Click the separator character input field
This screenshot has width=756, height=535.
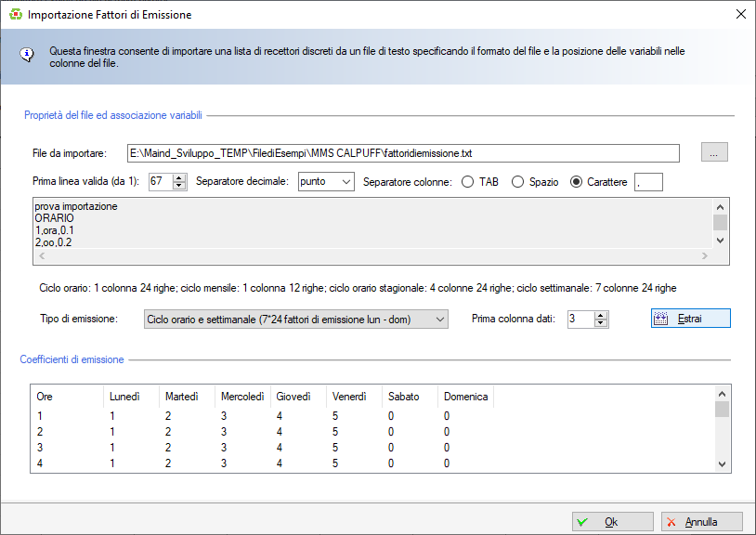648,182
